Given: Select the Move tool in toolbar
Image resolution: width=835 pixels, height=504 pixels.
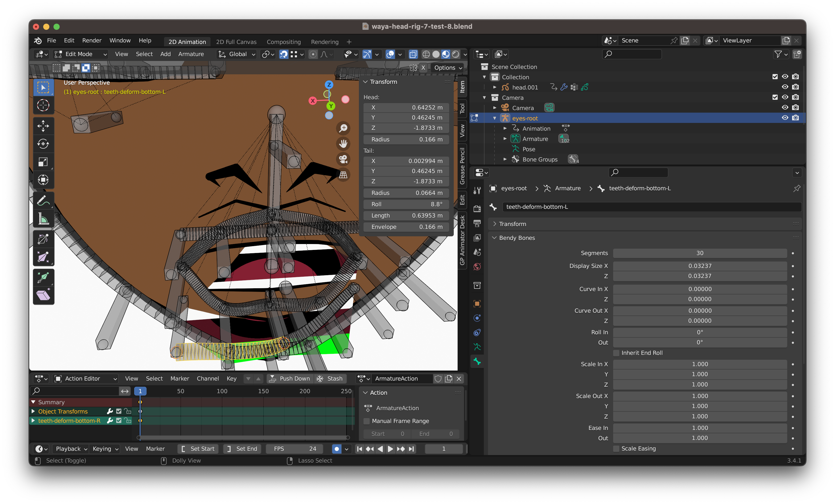Looking at the screenshot, I should tap(43, 126).
